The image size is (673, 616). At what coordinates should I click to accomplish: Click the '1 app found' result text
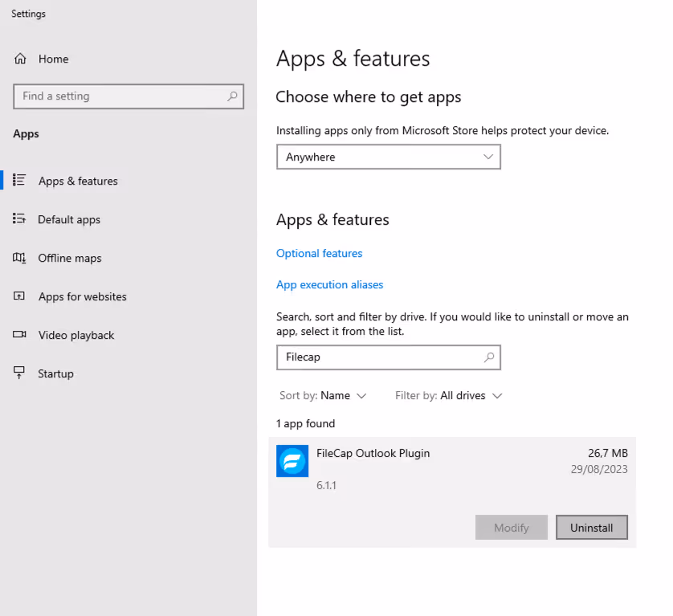coord(306,424)
